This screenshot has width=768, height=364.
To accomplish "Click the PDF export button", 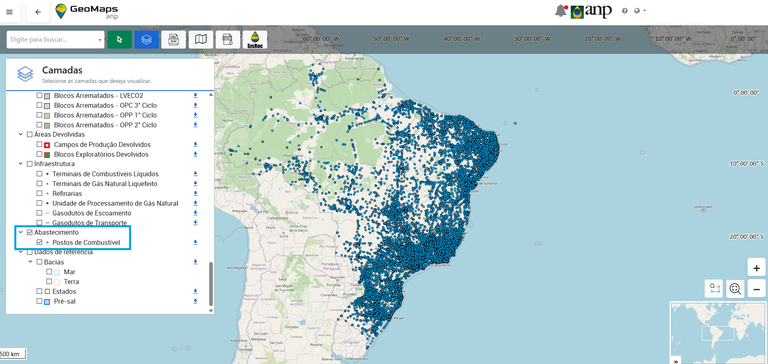I will point(228,39).
